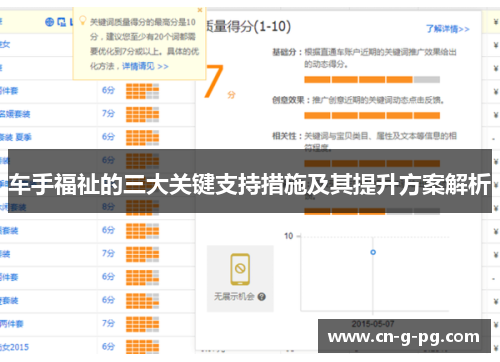
Task: Open the 两件套 keyword link
Action: pyautogui.click(x=12, y=324)
